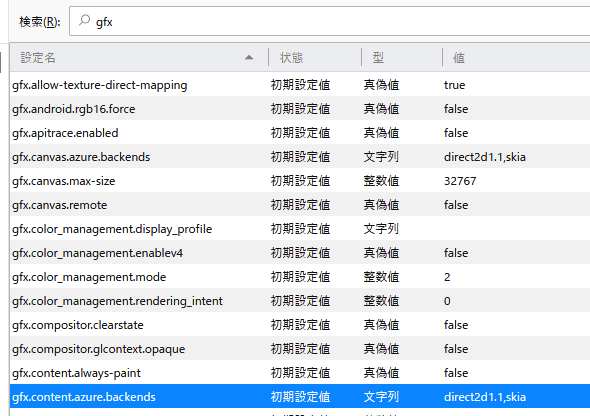Select gfx.color_management.enablev4 row
Image resolution: width=590 pixels, height=416 pixels.
(x=300, y=253)
